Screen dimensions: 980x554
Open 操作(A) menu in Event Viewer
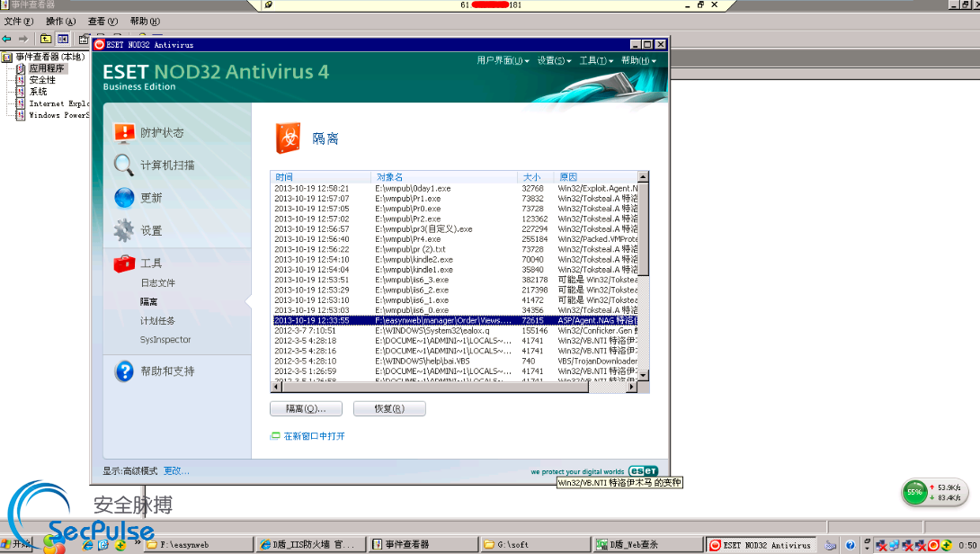60,22
